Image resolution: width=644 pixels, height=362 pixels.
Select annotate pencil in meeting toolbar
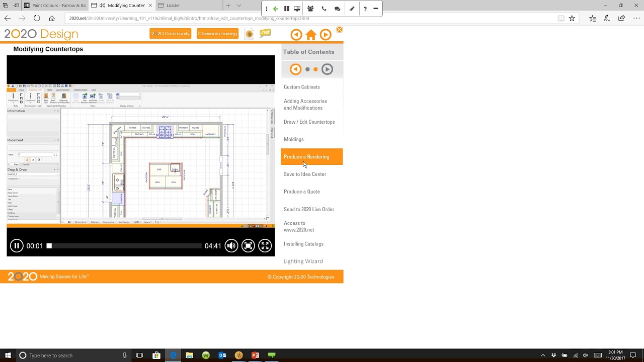point(352,9)
